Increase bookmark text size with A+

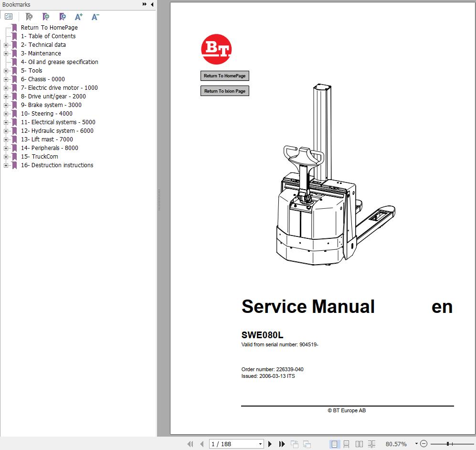pyautogui.click(x=79, y=17)
